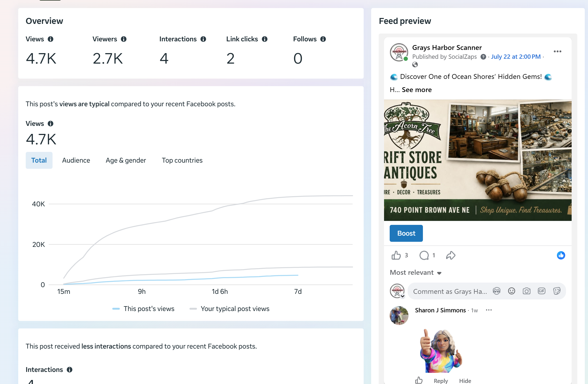Image resolution: width=588 pixels, height=384 pixels.
Task: Click the Feed preview heading
Action: pos(405,21)
